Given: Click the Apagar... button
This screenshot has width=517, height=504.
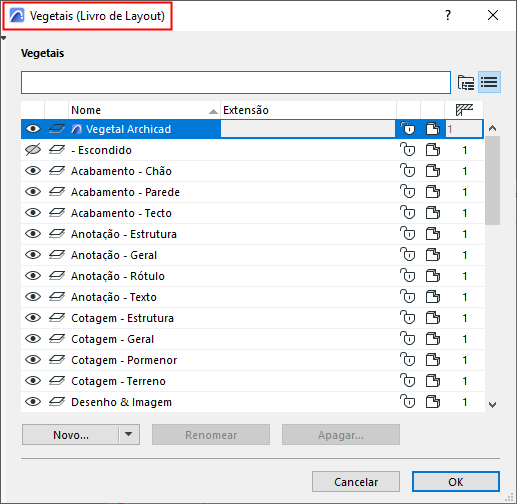Looking at the screenshot, I should 341,435.
